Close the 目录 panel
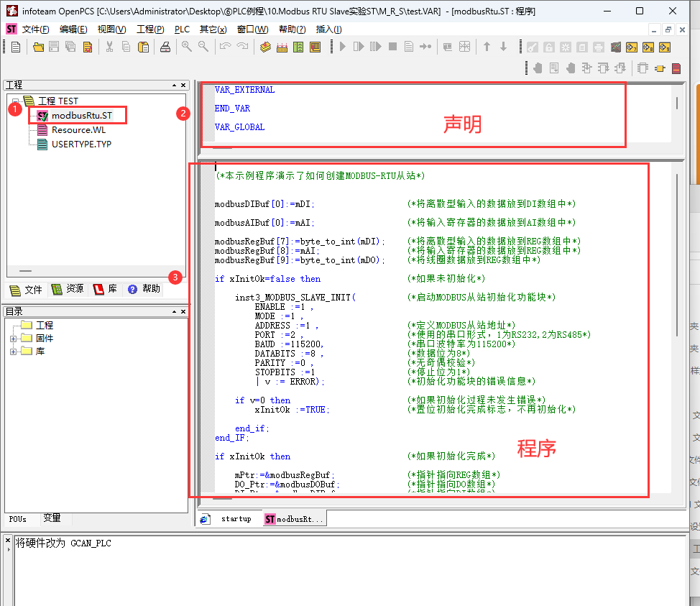Viewport: 700px width, 606px height. click(x=183, y=311)
